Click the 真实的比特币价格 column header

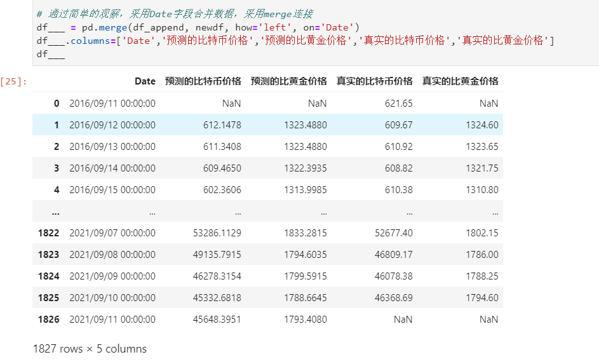point(374,81)
